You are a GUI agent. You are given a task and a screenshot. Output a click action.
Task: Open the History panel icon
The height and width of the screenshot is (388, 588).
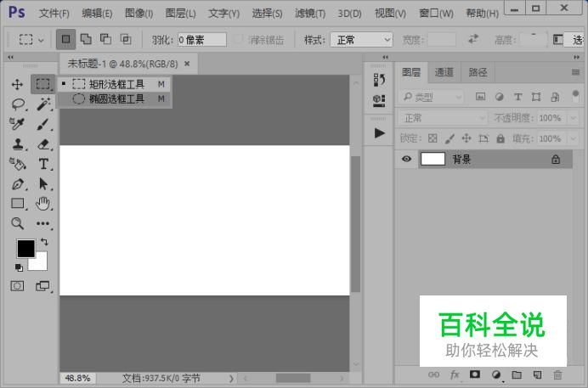(379, 79)
